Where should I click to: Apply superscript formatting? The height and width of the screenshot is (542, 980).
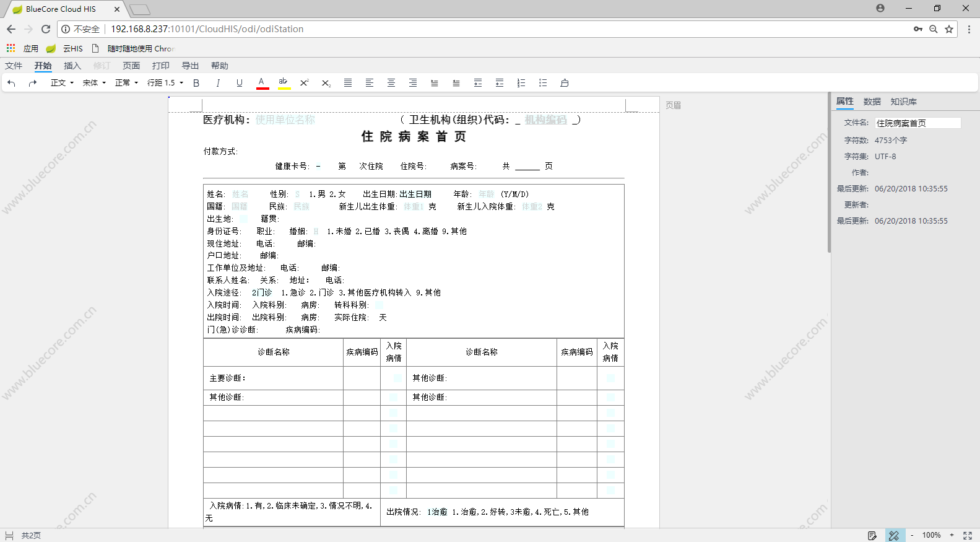(305, 83)
